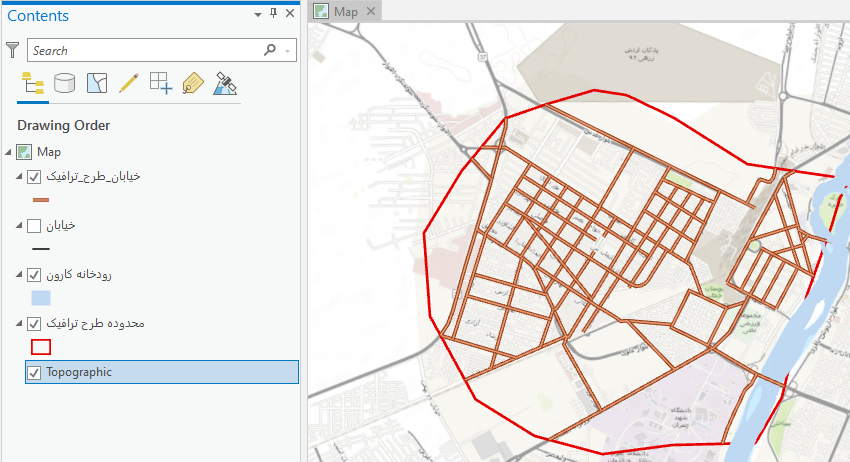Toggle the Topographic basemap checkbox
Image resolution: width=850 pixels, height=462 pixels.
[35, 373]
